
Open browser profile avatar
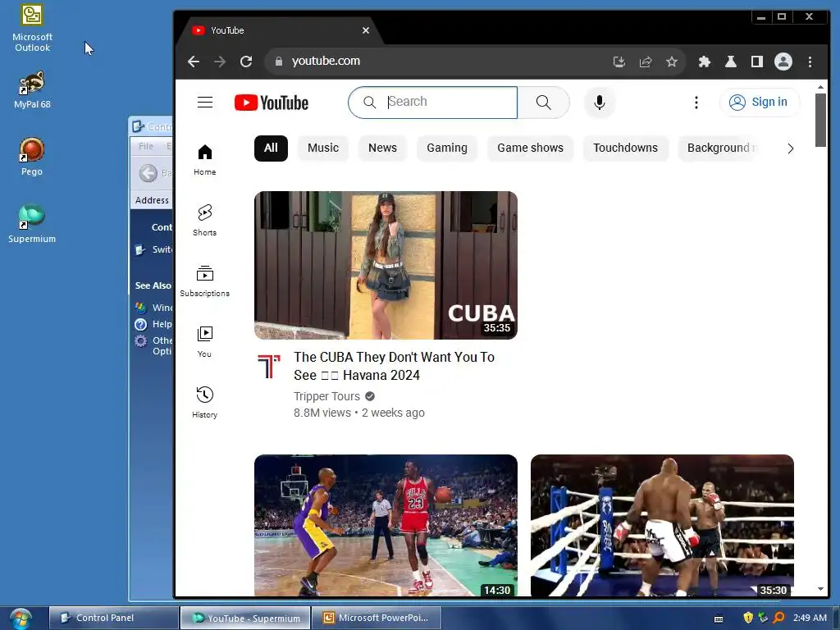point(783,62)
